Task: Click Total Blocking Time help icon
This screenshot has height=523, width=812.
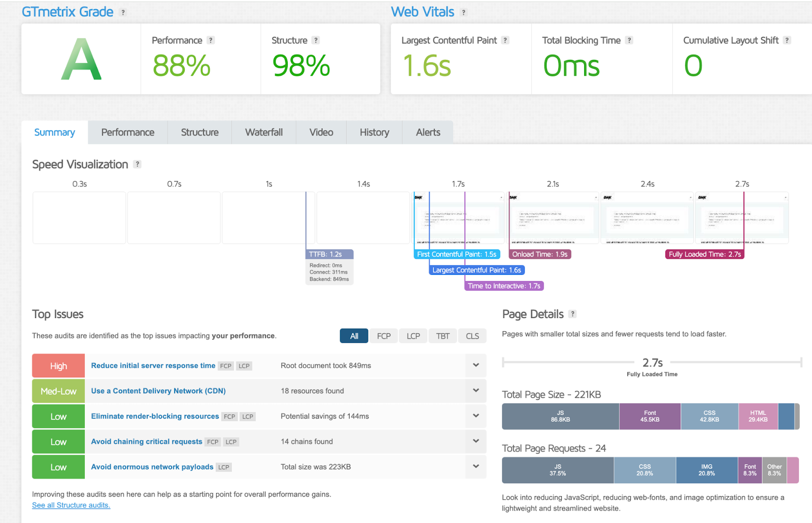Action: point(629,40)
